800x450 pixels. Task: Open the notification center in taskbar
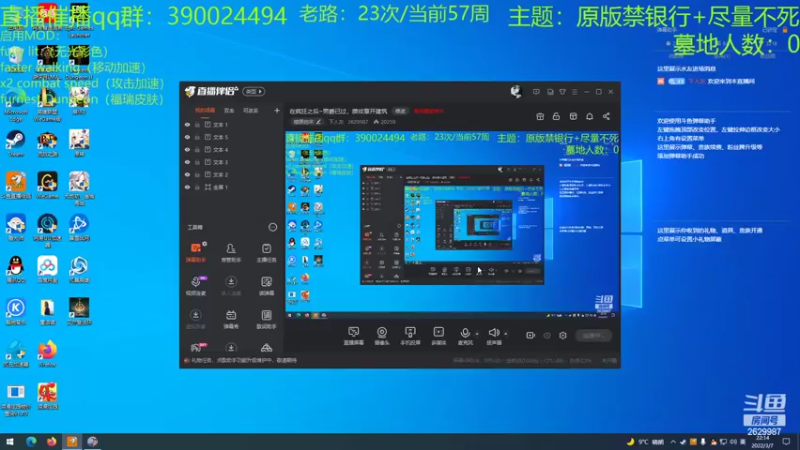[786, 442]
